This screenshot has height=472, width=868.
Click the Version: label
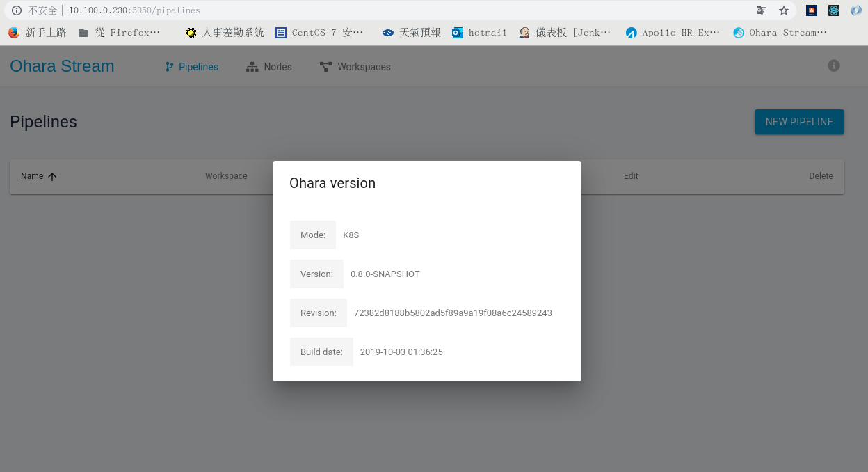pos(316,274)
